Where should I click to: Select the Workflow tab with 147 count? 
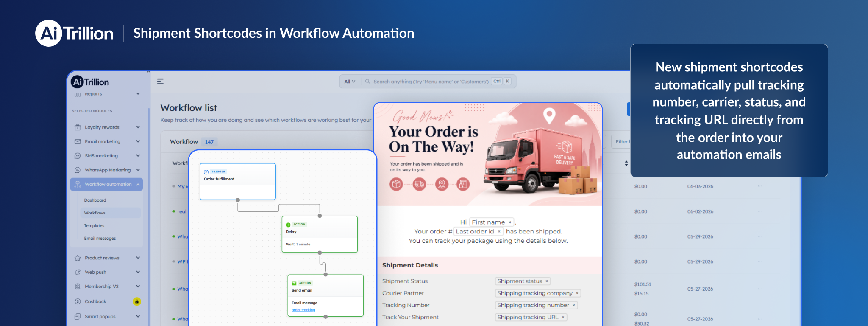[193, 142]
